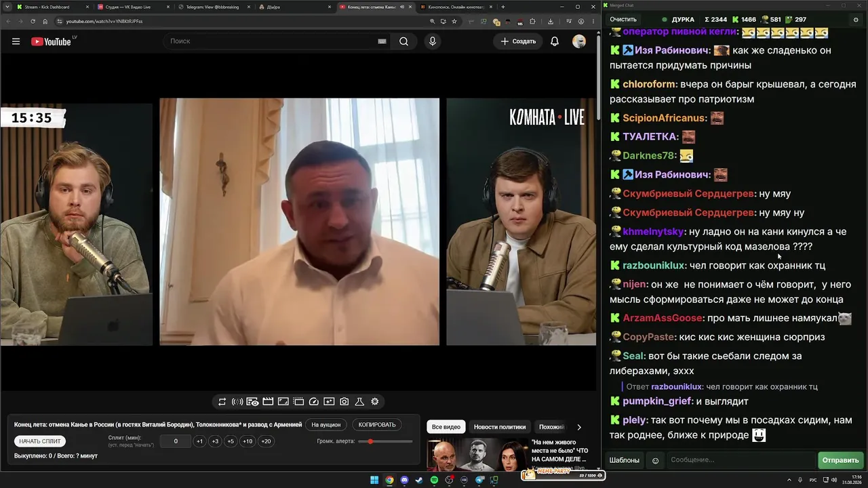Image resolution: width=868 pixels, height=488 pixels.
Task: Click the Очистить chat button
Action: pyautogui.click(x=623, y=20)
